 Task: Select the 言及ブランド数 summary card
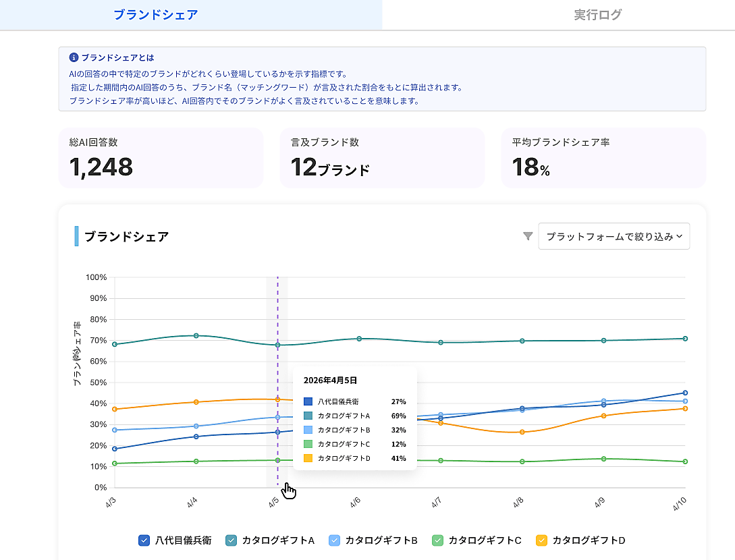pyautogui.click(x=382, y=158)
